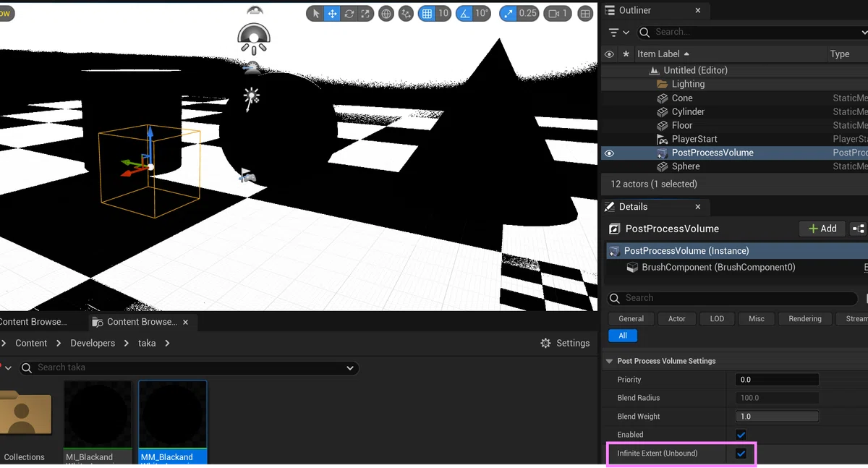This screenshot has height=468, width=868.
Task: Switch to the Outliner tab
Action: [655, 10]
